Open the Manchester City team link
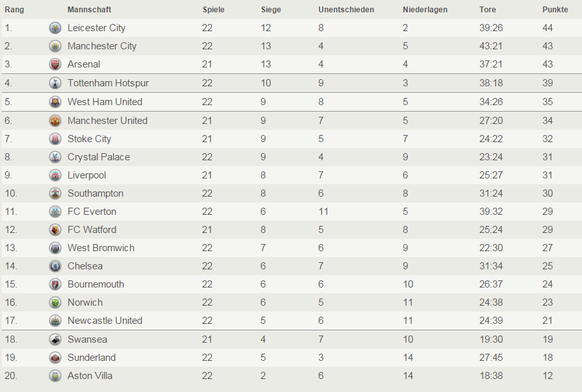The image size is (582, 392). click(x=102, y=46)
